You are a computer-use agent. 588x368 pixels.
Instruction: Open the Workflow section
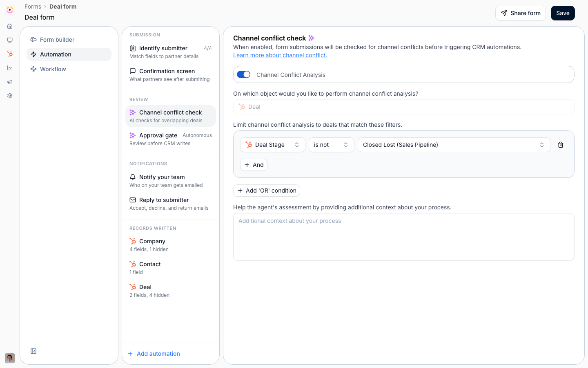[x=69, y=69]
